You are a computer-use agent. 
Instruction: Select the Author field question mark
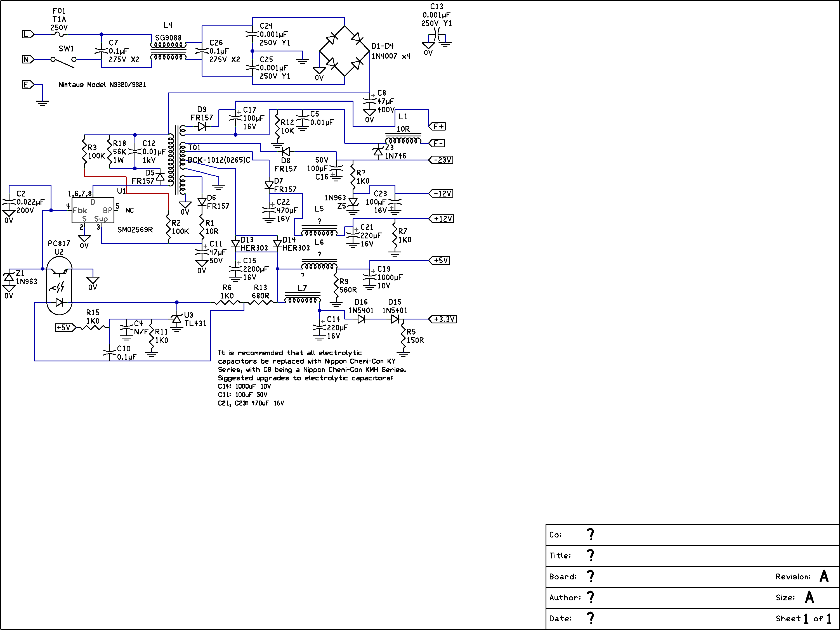[x=591, y=597]
